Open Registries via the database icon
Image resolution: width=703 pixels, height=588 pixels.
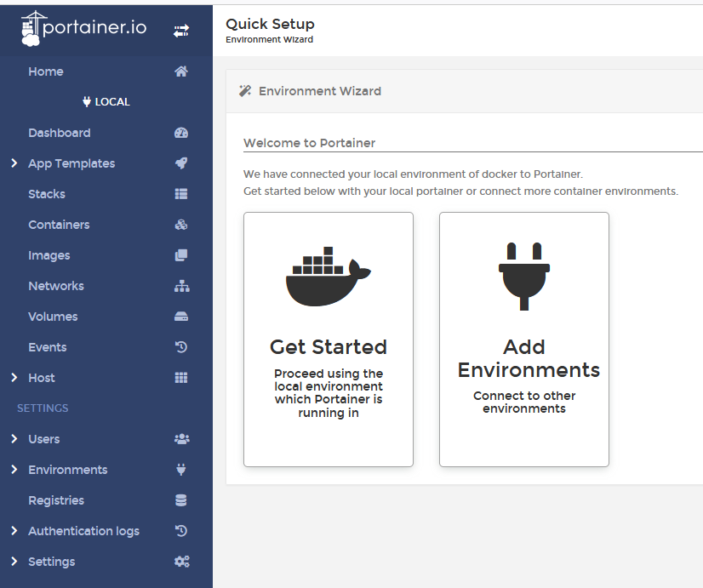180,500
